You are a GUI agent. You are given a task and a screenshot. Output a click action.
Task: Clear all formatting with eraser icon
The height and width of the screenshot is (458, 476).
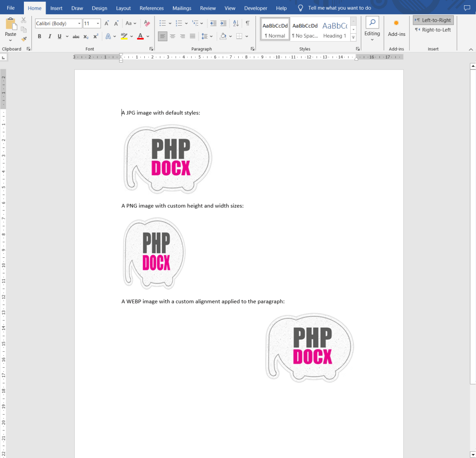(147, 23)
